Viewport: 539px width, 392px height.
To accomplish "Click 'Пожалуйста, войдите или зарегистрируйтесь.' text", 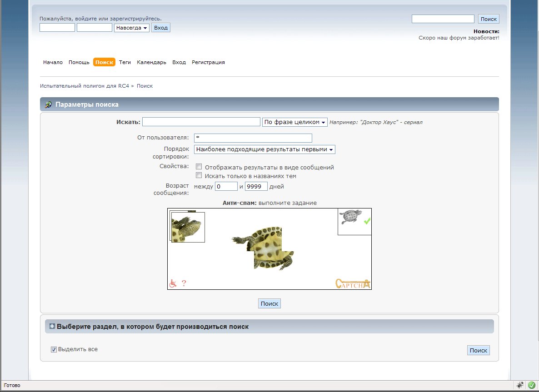I will click(100, 19).
